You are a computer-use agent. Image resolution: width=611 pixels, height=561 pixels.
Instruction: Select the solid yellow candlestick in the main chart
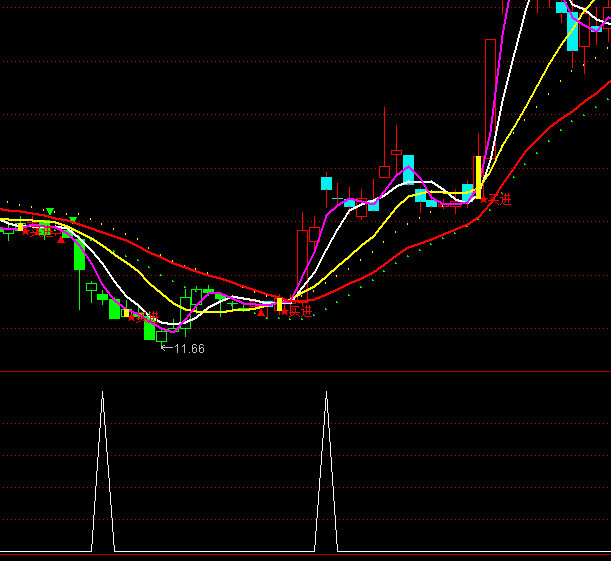(x=478, y=177)
